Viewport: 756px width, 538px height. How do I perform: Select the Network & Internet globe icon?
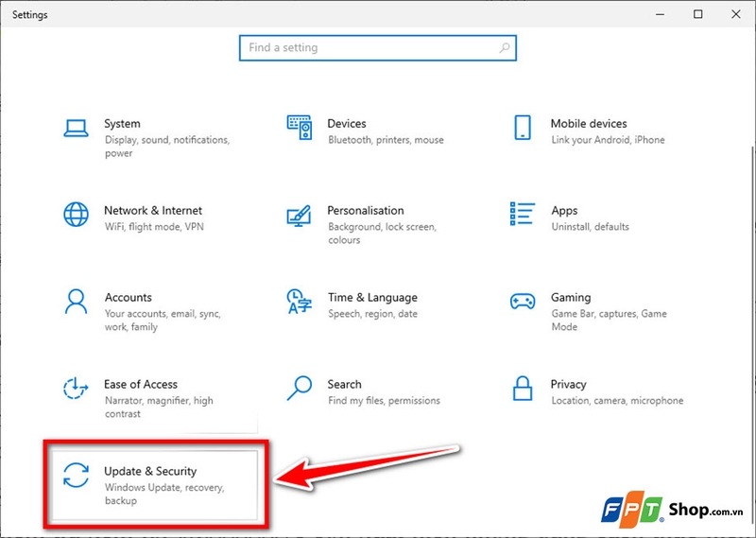point(76,215)
